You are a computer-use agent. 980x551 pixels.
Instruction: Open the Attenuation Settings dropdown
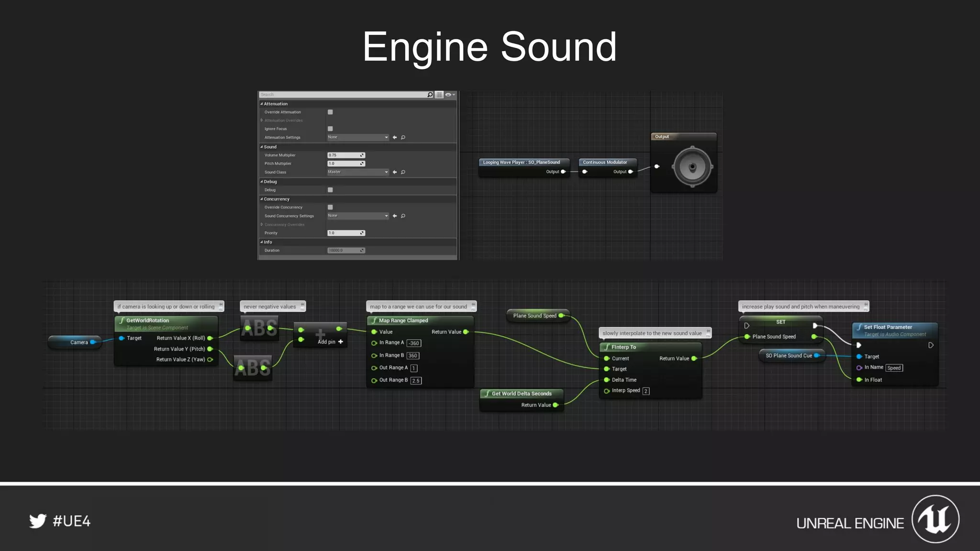pyautogui.click(x=358, y=137)
